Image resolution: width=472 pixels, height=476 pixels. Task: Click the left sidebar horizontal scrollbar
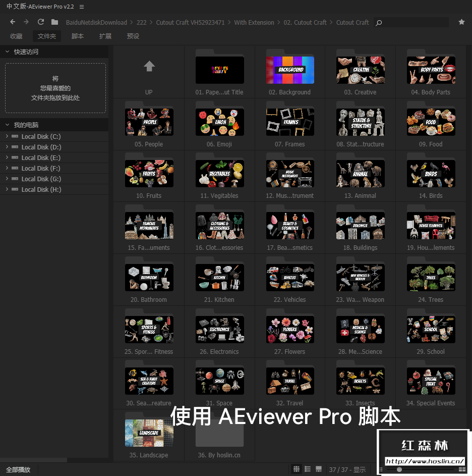pos(33,460)
